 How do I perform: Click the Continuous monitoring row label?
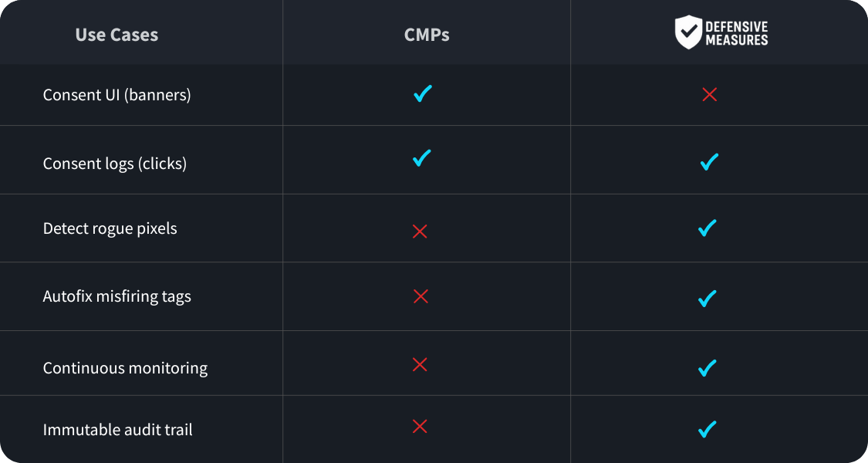125,368
